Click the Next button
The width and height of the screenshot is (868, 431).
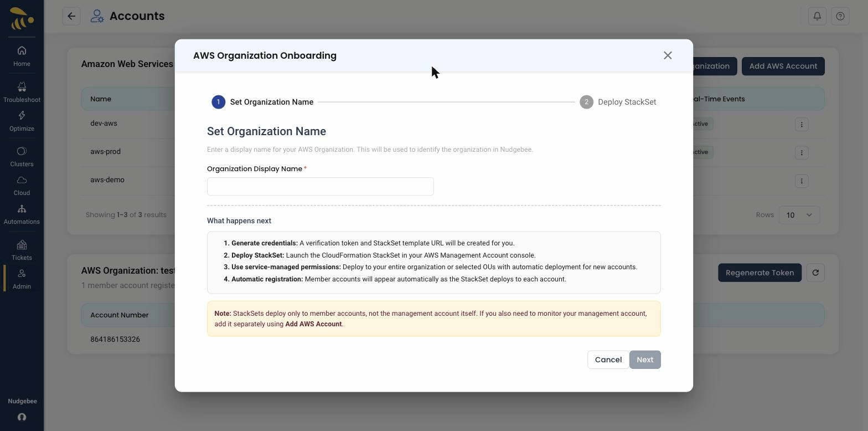click(645, 360)
